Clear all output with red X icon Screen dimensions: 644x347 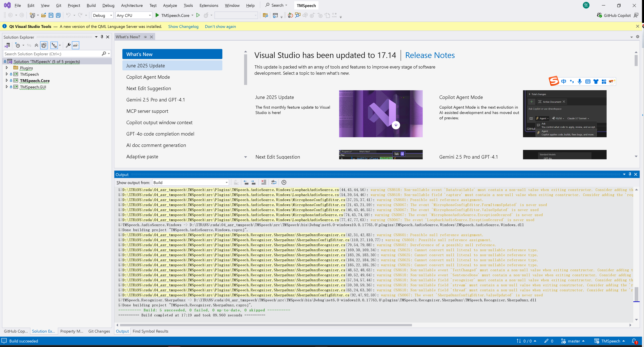click(x=263, y=182)
